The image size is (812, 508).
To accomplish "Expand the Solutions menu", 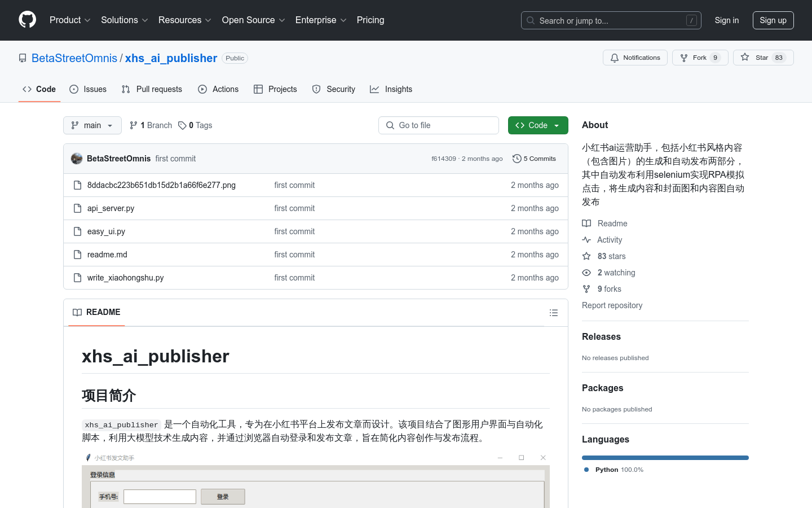I will [125, 20].
